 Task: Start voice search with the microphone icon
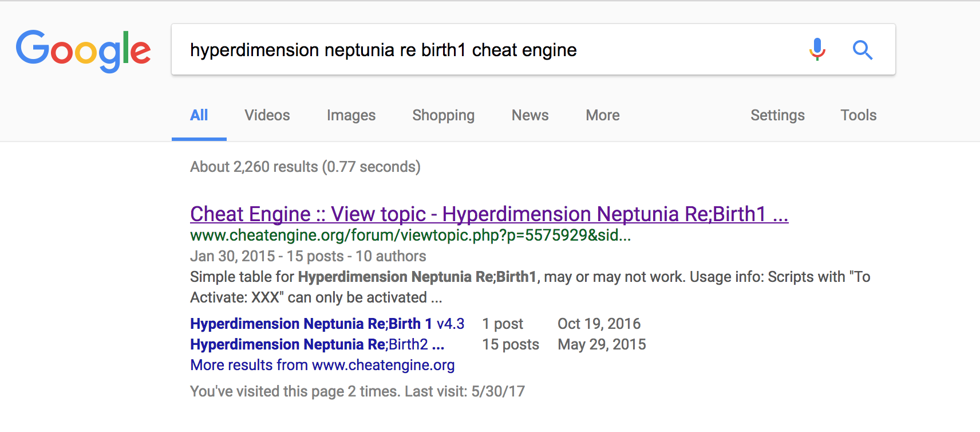coord(817,50)
